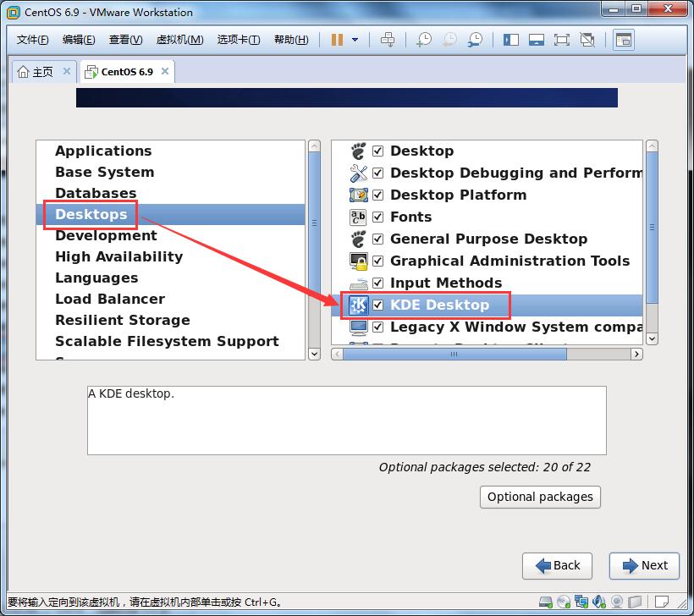Open the 虚拟机(M) menu

click(x=179, y=40)
